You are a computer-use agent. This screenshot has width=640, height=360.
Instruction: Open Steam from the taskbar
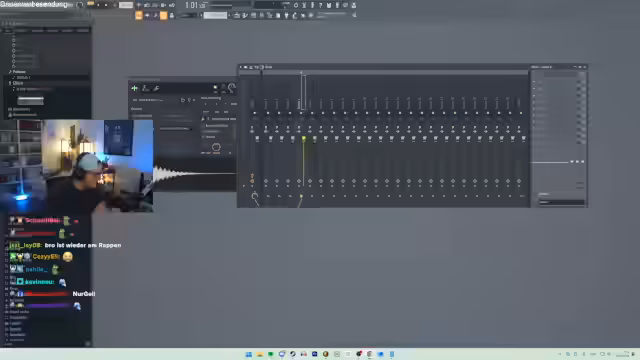293,354
